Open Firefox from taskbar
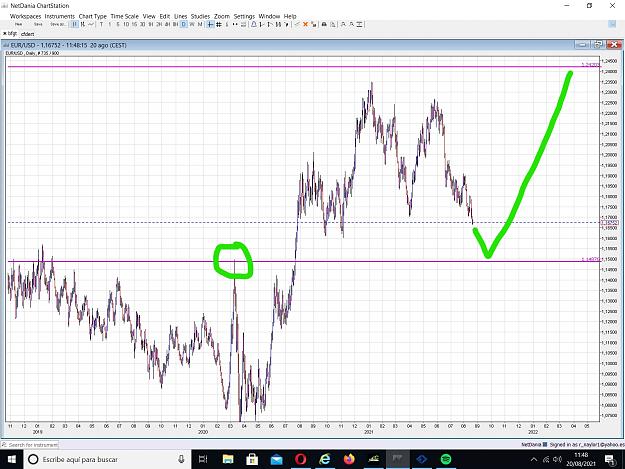Image resolution: width=625 pixels, height=469 pixels. coord(349,459)
